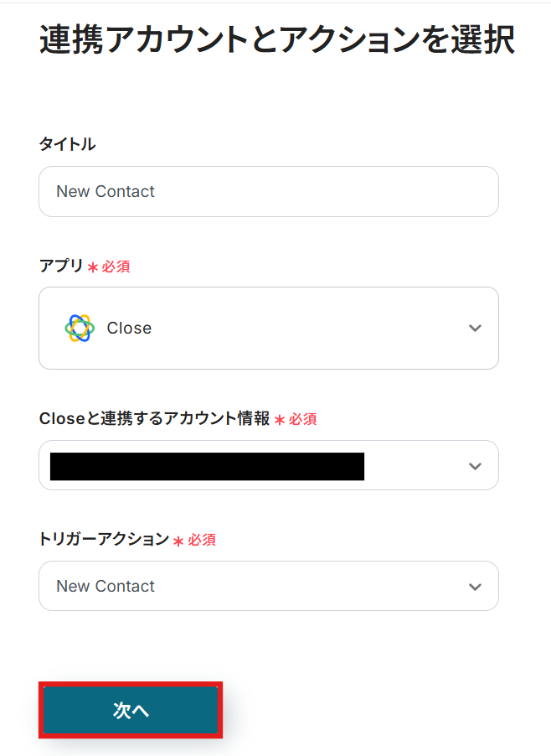The image size is (551, 756).
Task: Click the red asterisk next to アカウント情報
Action: [280, 421]
